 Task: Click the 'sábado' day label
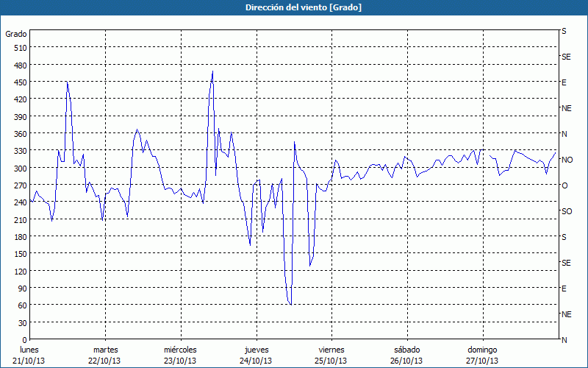coord(406,350)
